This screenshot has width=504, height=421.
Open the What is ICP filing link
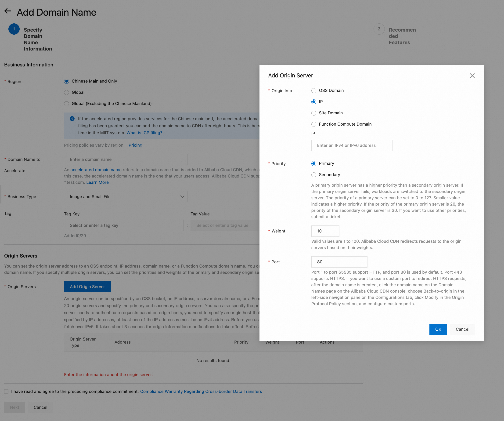(x=144, y=133)
